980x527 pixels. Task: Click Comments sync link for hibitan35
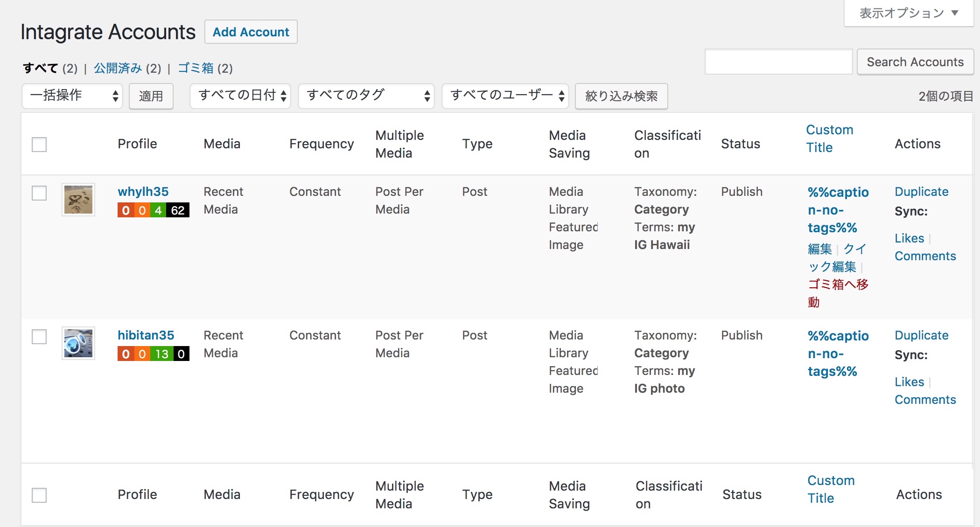click(925, 400)
